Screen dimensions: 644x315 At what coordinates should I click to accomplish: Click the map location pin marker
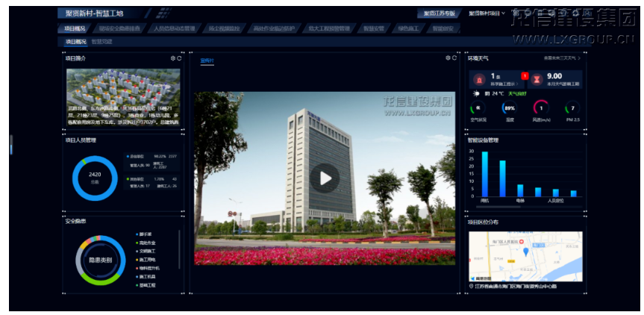point(525,252)
